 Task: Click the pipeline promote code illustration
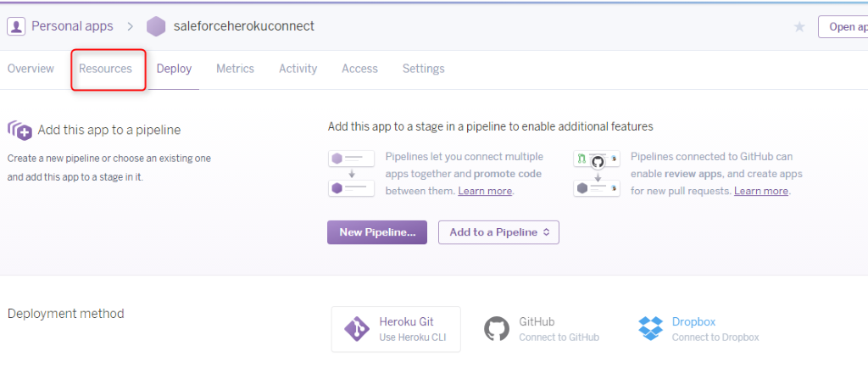(x=351, y=174)
